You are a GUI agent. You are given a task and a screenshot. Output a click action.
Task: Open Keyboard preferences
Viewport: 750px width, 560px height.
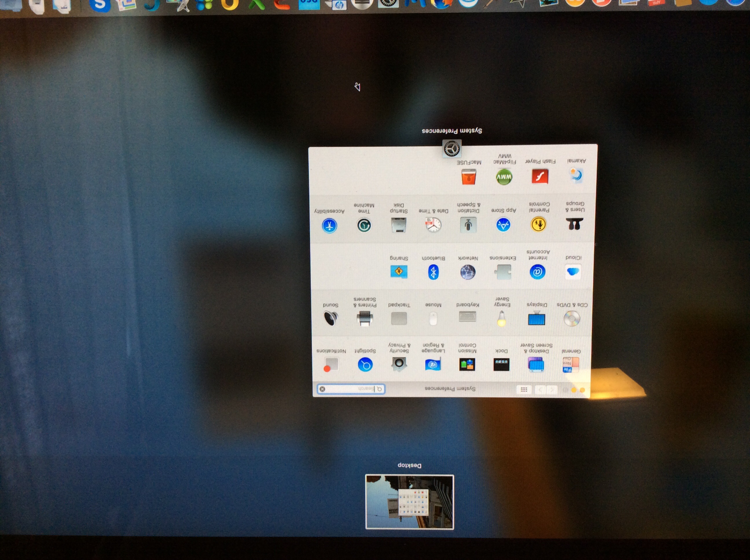coord(468,317)
